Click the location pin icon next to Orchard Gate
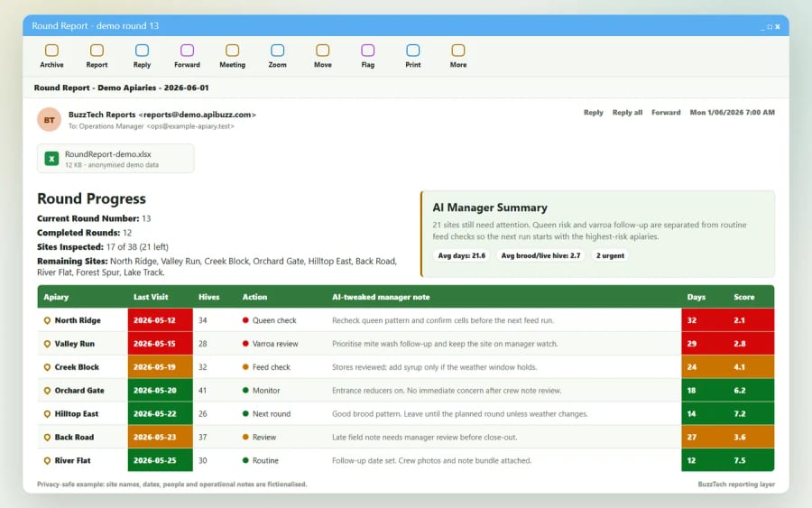This screenshot has width=812, height=508. coord(47,391)
